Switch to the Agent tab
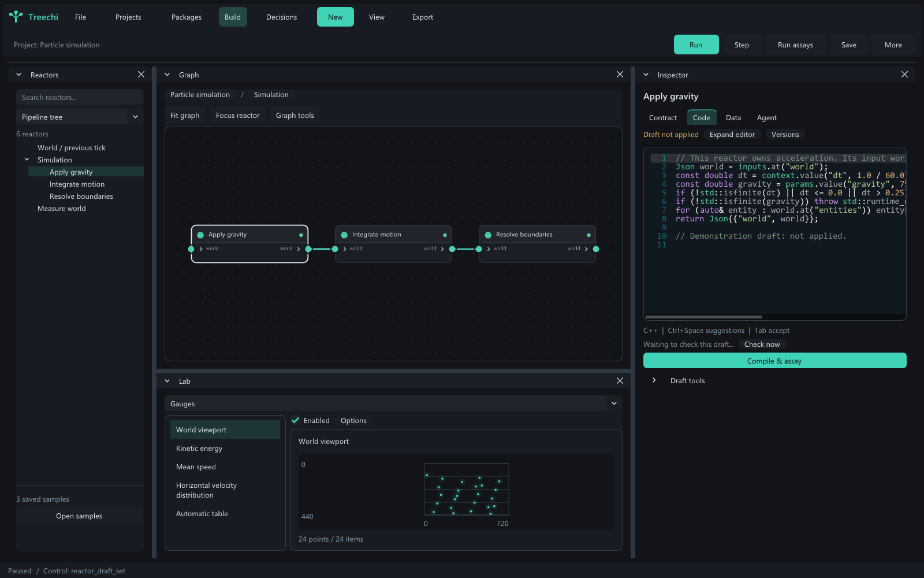The image size is (924, 578). click(x=766, y=117)
